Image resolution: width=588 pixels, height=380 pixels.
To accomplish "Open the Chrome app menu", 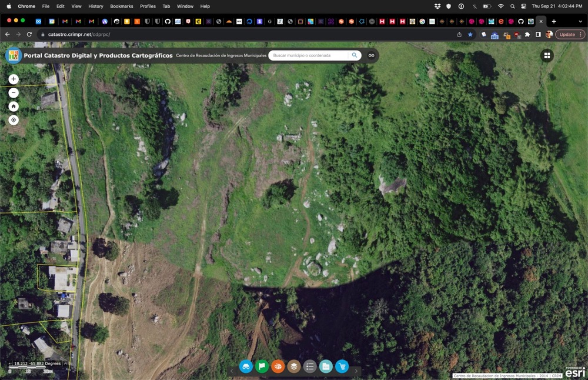I will click(x=26, y=6).
